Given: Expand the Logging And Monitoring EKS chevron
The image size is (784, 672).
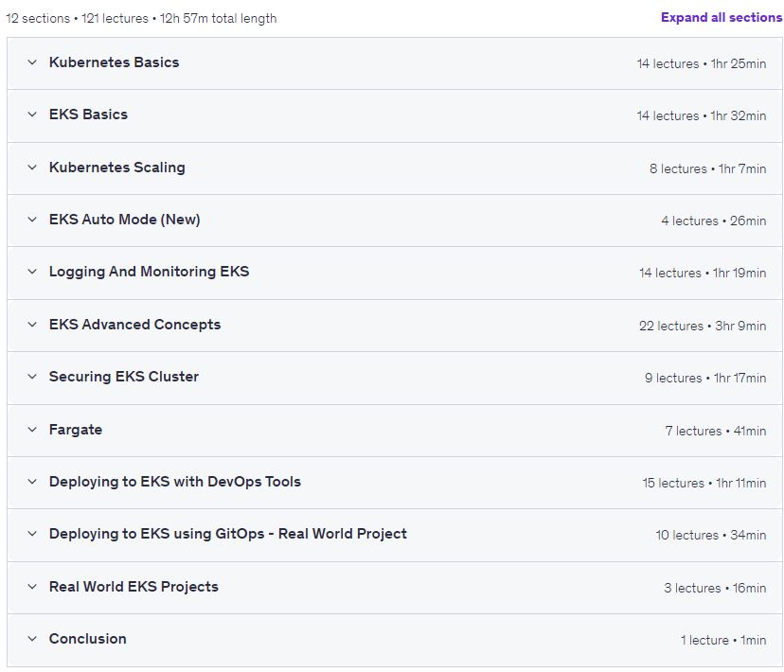Looking at the screenshot, I should coord(32,272).
